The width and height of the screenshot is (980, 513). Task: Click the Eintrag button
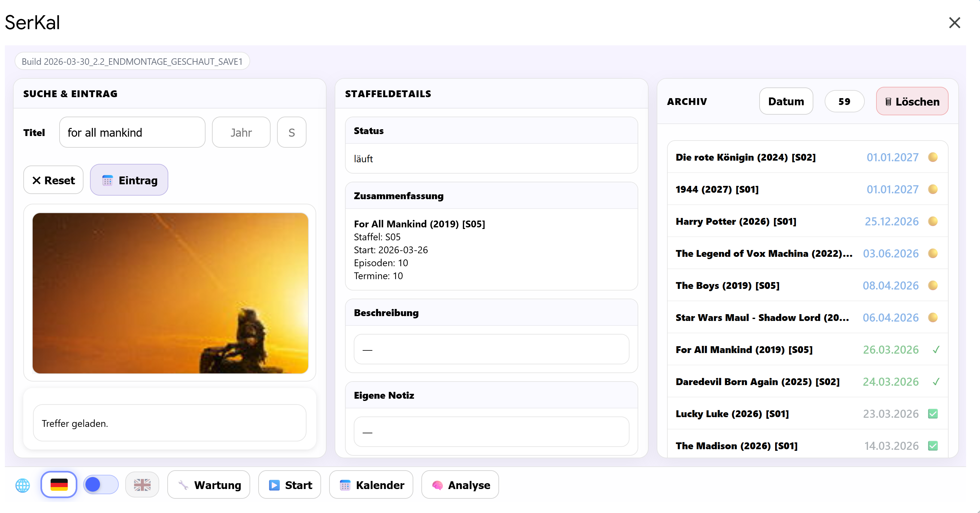(129, 180)
